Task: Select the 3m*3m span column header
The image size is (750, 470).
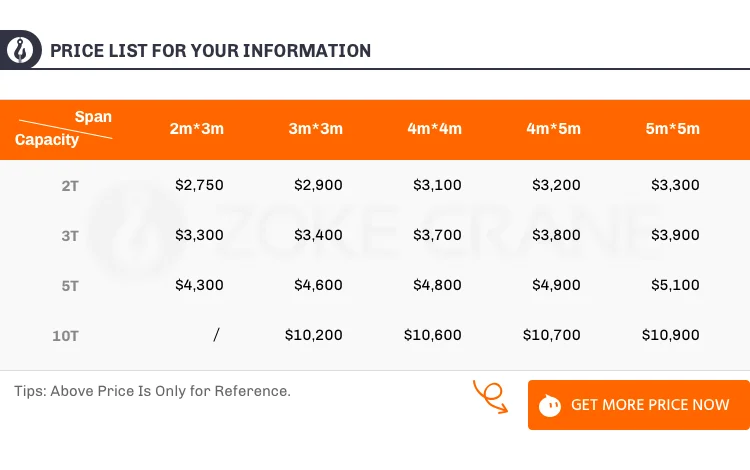Action: [x=316, y=129]
